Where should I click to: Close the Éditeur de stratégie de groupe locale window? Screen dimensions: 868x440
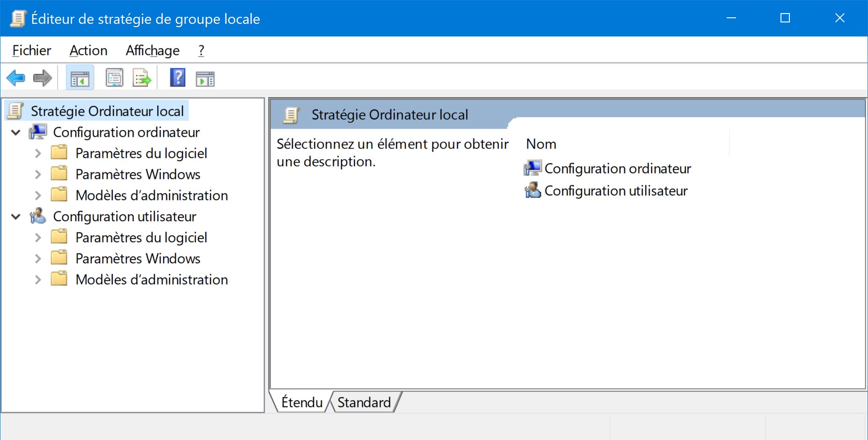(840, 18)
